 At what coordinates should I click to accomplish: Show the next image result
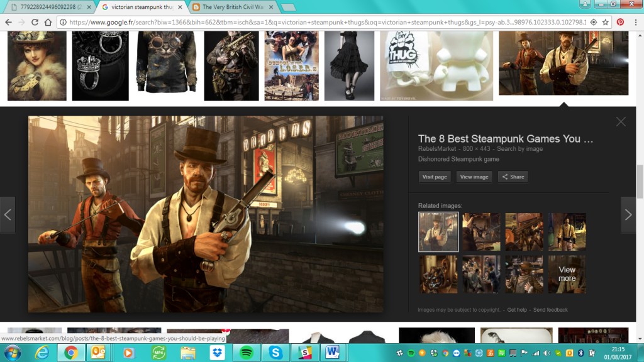click(x=628, y=215)
